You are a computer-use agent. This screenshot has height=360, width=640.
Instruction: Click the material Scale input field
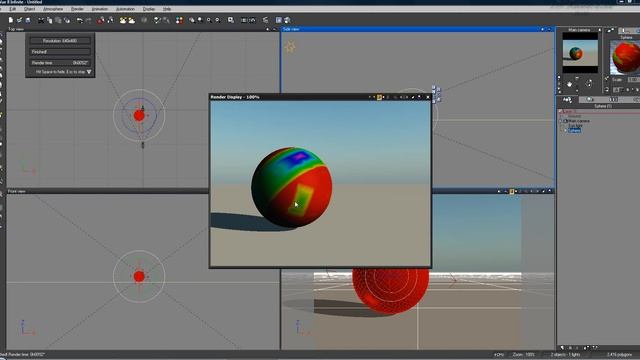[x=633, y=80]
